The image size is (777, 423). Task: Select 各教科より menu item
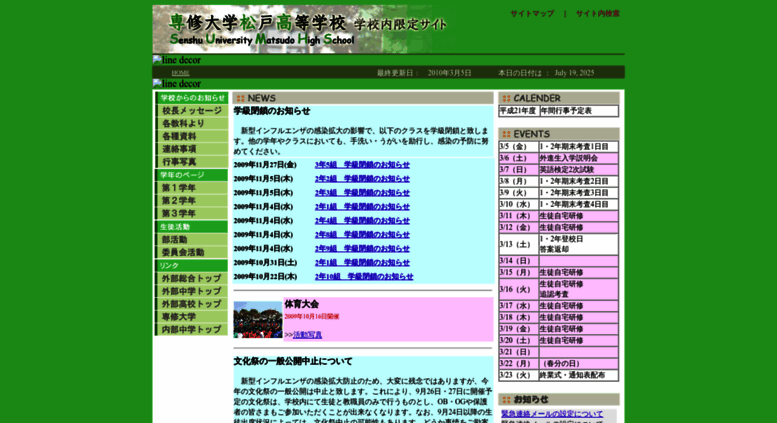point(192,123)
